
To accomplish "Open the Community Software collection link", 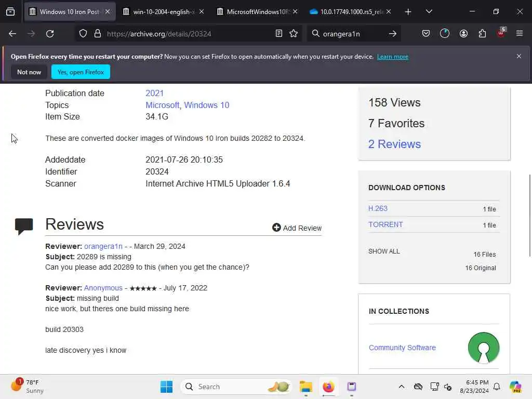I will [x=403, y=348].
